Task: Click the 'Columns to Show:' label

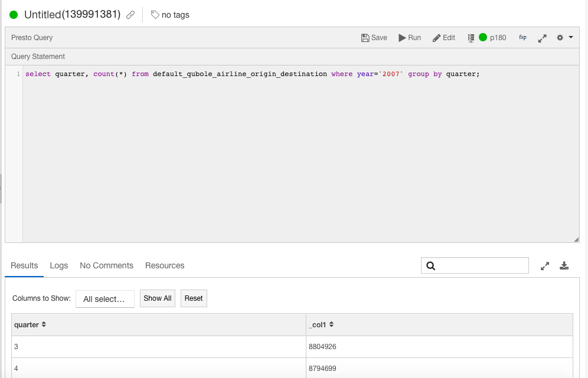Action: [x=41, y=298]
